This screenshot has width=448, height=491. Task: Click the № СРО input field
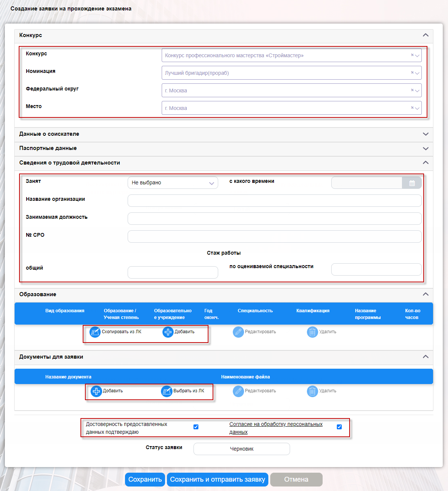275,237
